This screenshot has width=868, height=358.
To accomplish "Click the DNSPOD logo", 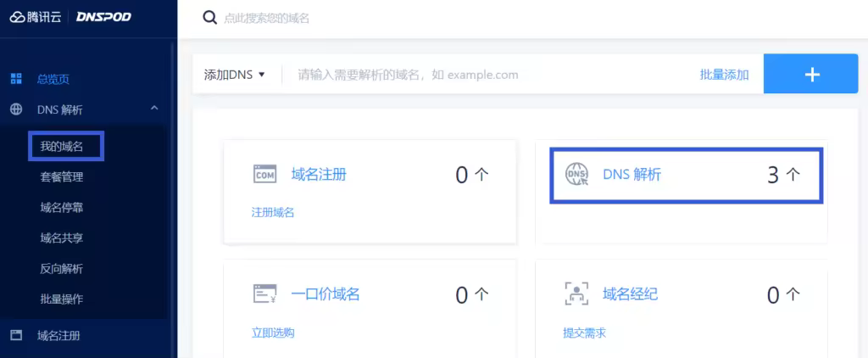I will click(x=103, y=17).
